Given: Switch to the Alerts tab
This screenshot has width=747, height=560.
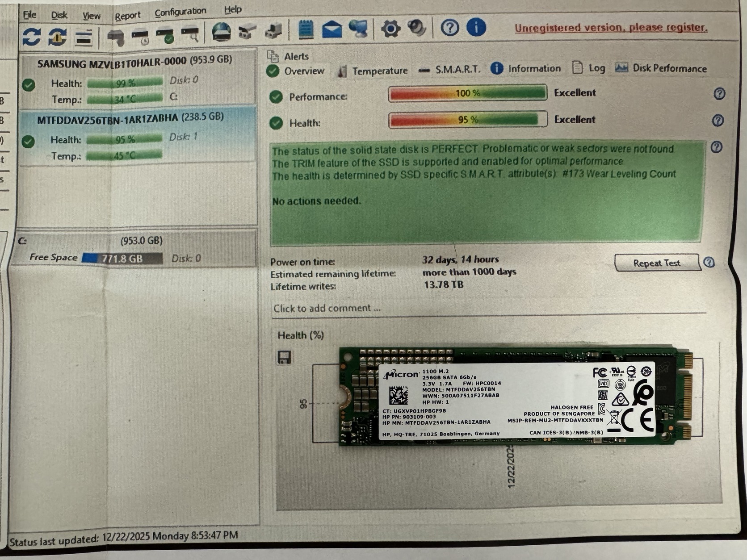Looking at the screenshot, I should coord(288,56).
